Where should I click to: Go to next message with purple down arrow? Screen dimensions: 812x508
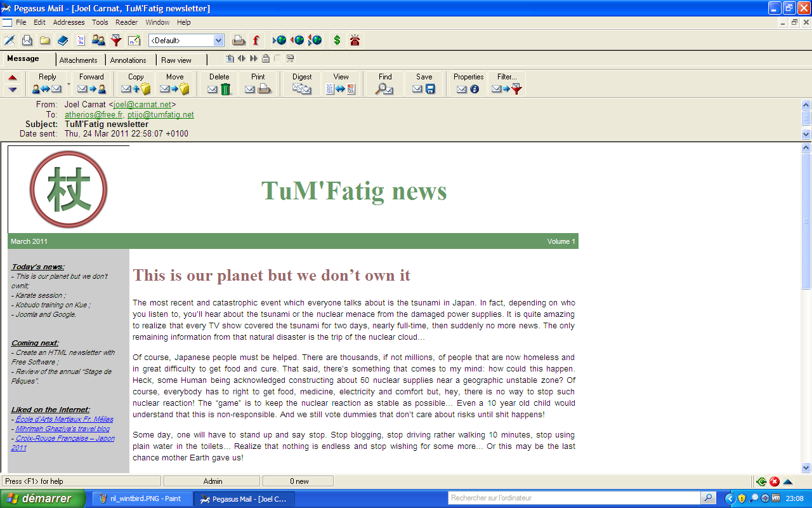(x=13, y=90)
